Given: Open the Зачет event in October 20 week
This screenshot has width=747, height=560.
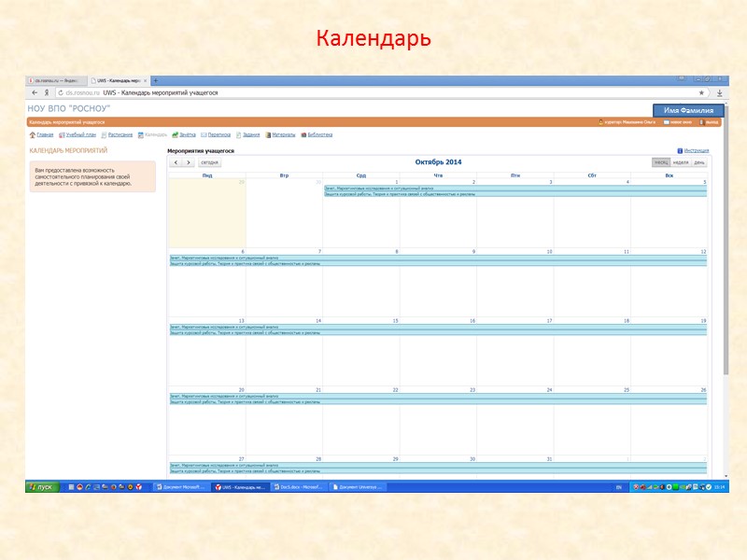Looking at the screenshot, I should point(438,396).
